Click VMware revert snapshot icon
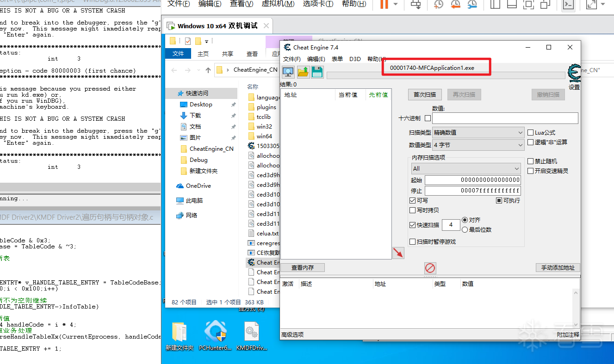614x364 pixels. pos(455,5)
